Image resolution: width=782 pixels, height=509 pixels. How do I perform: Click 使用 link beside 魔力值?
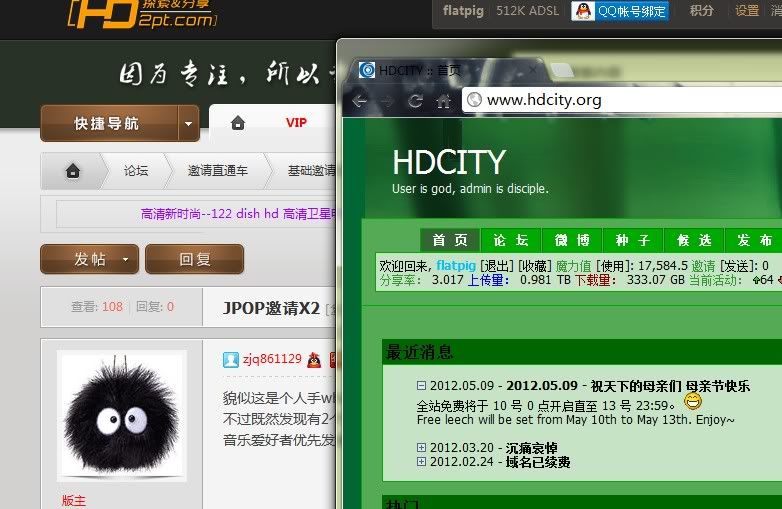point(612,266)
